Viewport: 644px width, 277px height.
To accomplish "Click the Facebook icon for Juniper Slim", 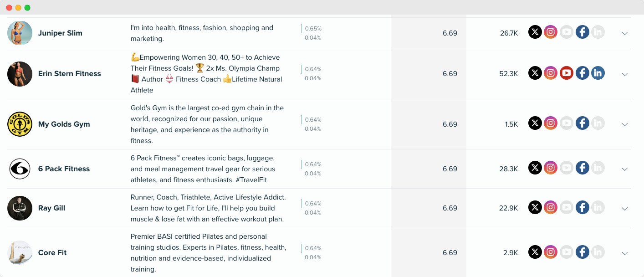I will [582, 32].
